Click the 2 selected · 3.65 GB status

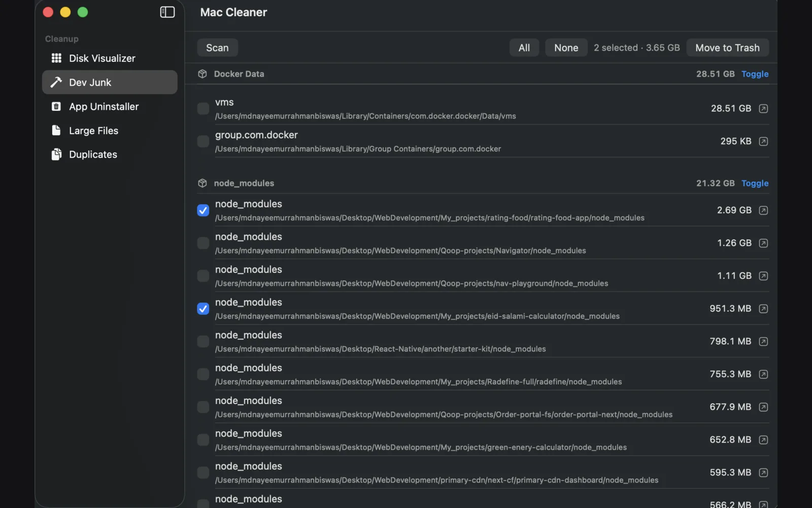coord(636,48)
